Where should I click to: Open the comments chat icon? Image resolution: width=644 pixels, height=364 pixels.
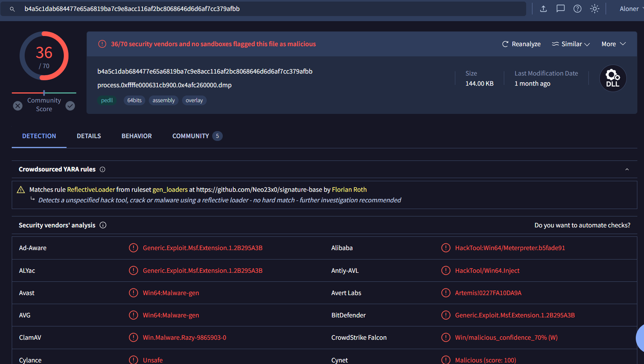[x=560, y=9]
